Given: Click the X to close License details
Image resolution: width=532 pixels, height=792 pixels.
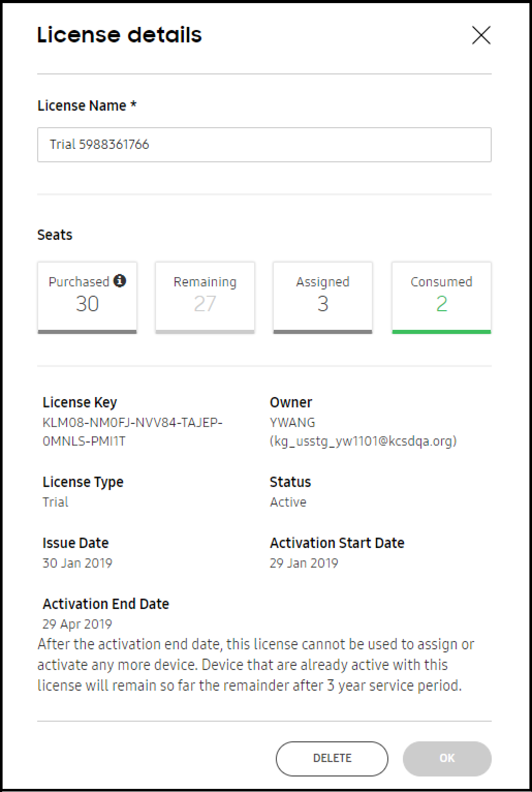Looking at the screenshot, I should point(481,36).
